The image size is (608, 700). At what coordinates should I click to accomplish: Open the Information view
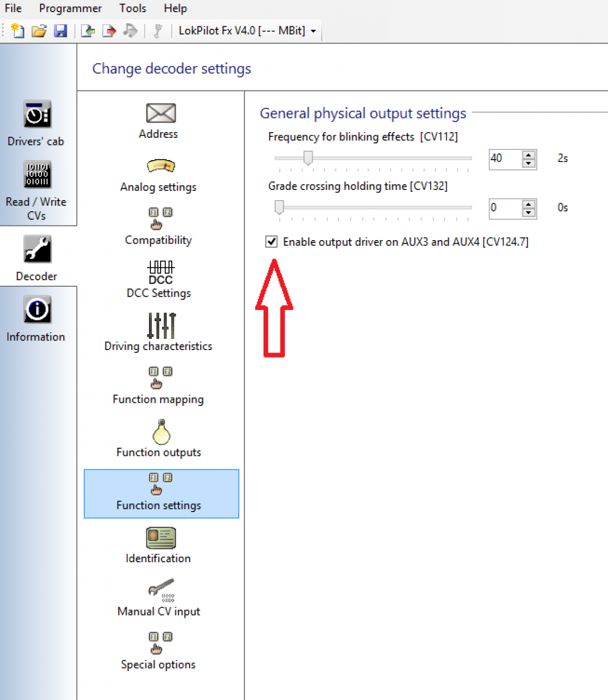pyautogui.click(x=36, y=319)
